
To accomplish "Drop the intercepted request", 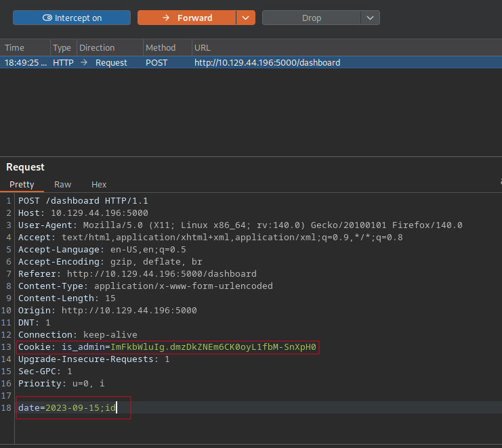I will click(312, 18).
